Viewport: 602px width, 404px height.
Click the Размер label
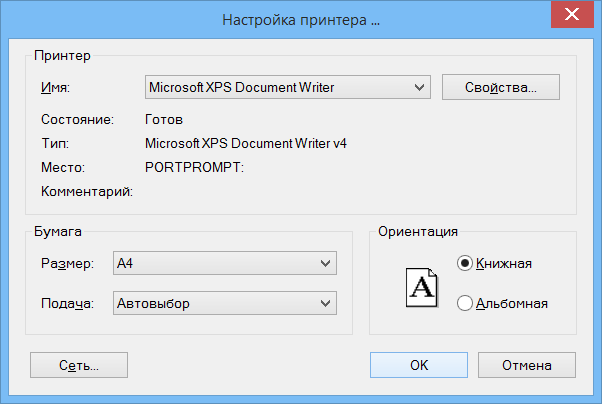(68, 264)
